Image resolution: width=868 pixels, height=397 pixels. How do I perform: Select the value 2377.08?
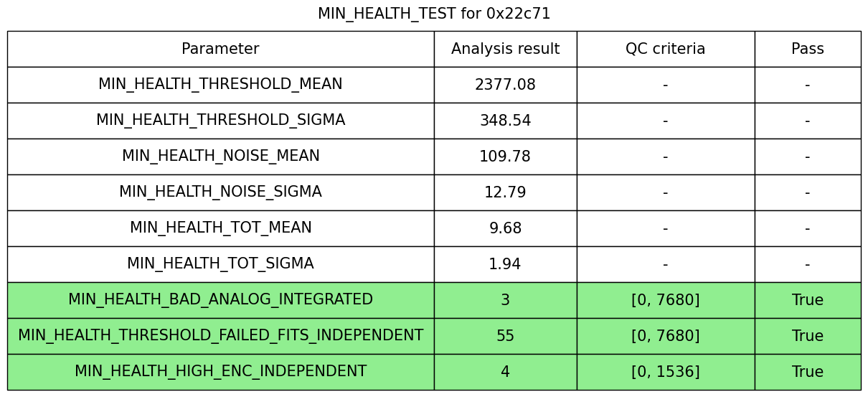(x=505, y=85)
